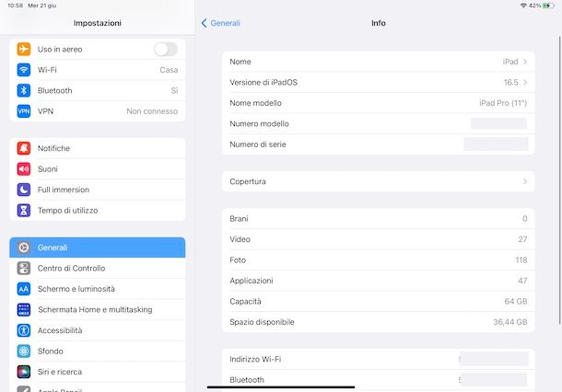The width and height of the screenshot is (562, 392).
Task: Tap the Notifiche bell icon
Action: pyautogui.click(x=24, y=148)
